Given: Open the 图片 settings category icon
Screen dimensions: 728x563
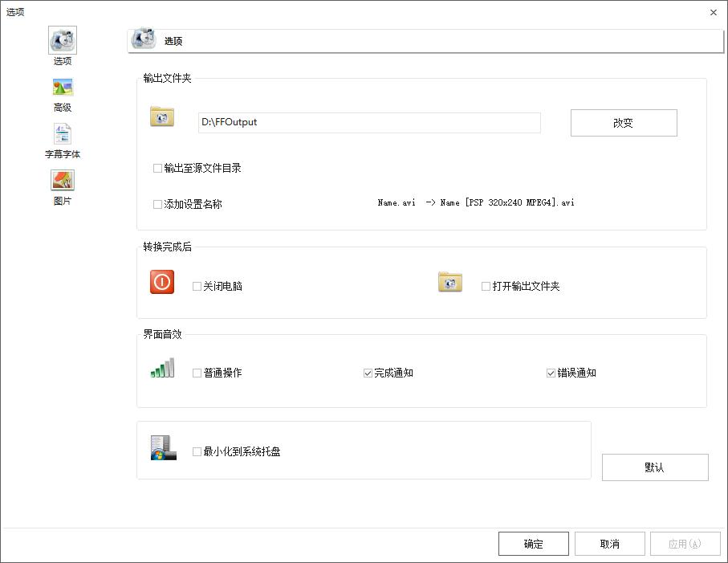Looking at the screenshot, I should pos(63,180).
